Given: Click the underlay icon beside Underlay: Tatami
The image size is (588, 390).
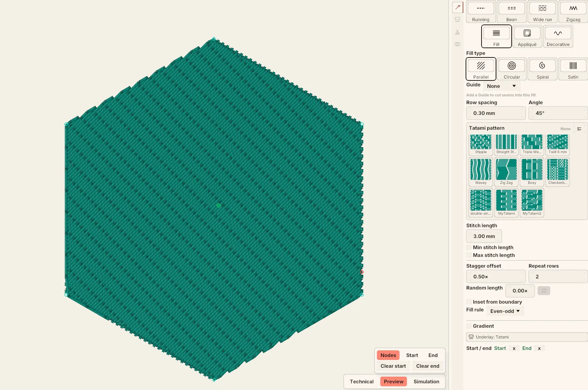Looking at the screenshot, I should (471, 337).
